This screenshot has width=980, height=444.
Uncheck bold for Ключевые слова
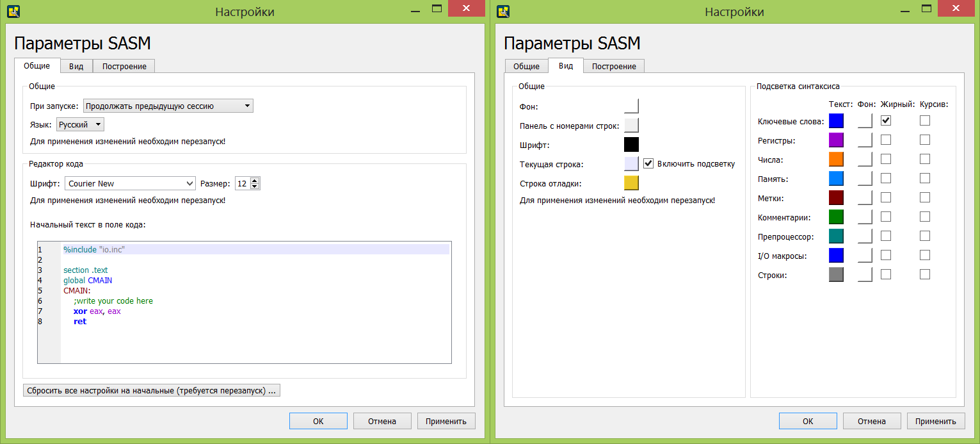click(886, 120)
